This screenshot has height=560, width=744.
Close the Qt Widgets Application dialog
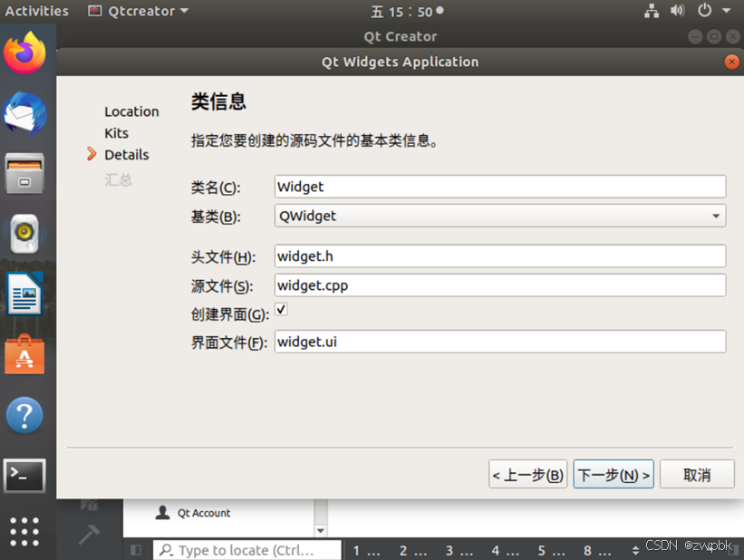[731, 62]
